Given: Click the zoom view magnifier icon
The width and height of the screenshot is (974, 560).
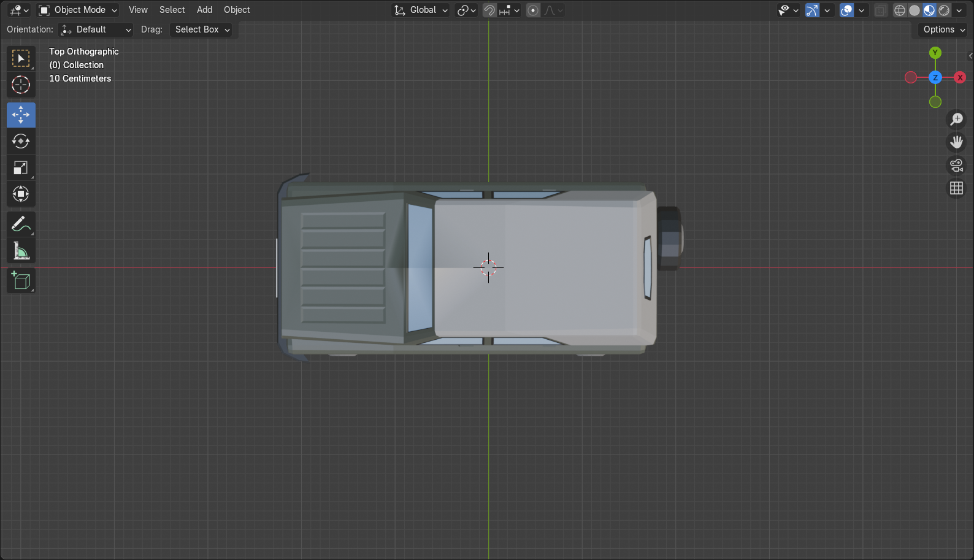Looking at the screenshot, I should 956,119.
